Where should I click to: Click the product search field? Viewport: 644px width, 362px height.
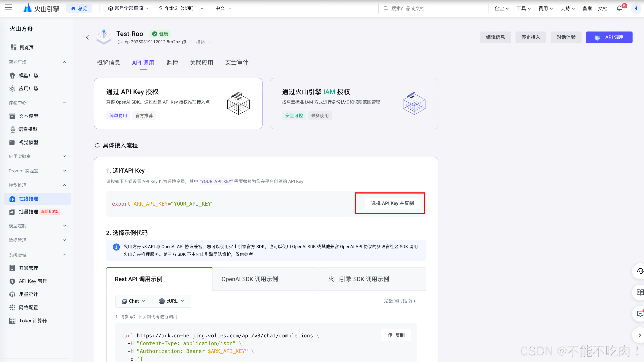(433, 8)
